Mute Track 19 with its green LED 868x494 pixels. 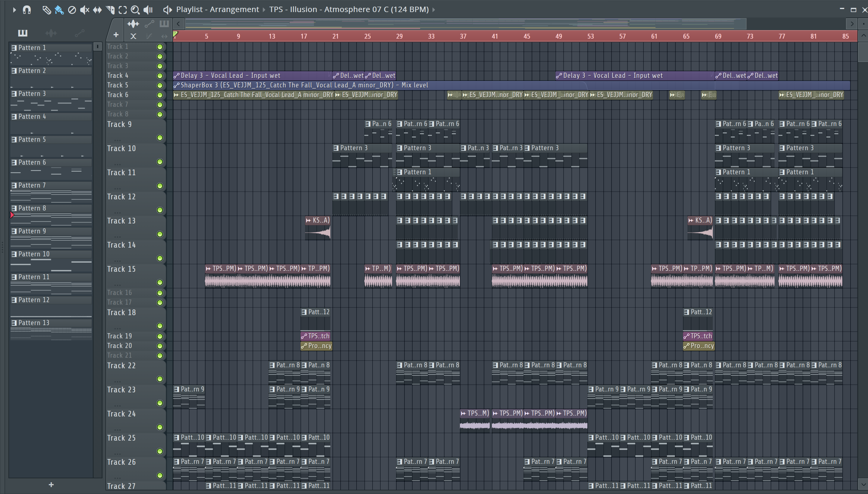pyautogui.click(x=160, y=336)
